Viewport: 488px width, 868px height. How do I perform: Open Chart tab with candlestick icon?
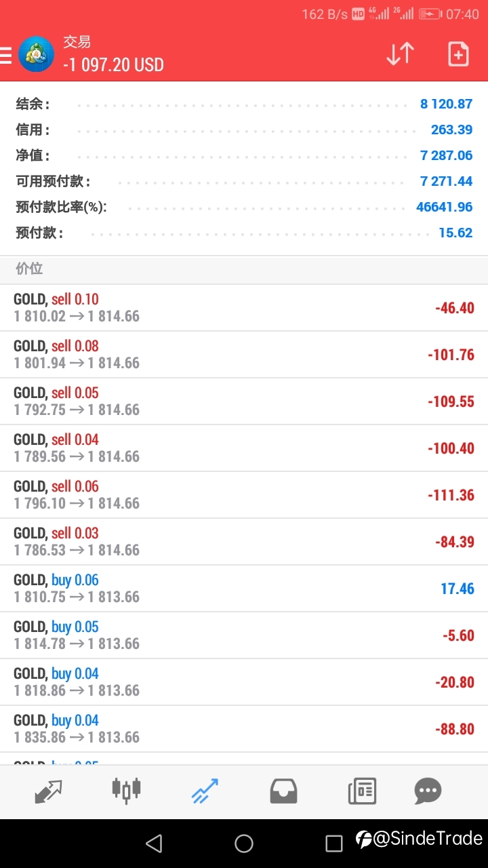[127, 791]
